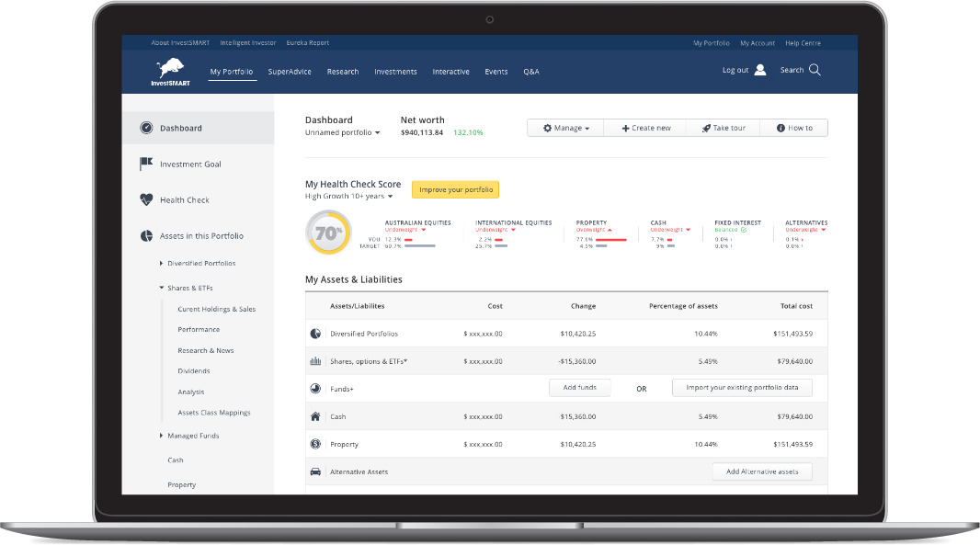
Task: Open Dashboard from the sidebar
Action: (x=180, y=129)
